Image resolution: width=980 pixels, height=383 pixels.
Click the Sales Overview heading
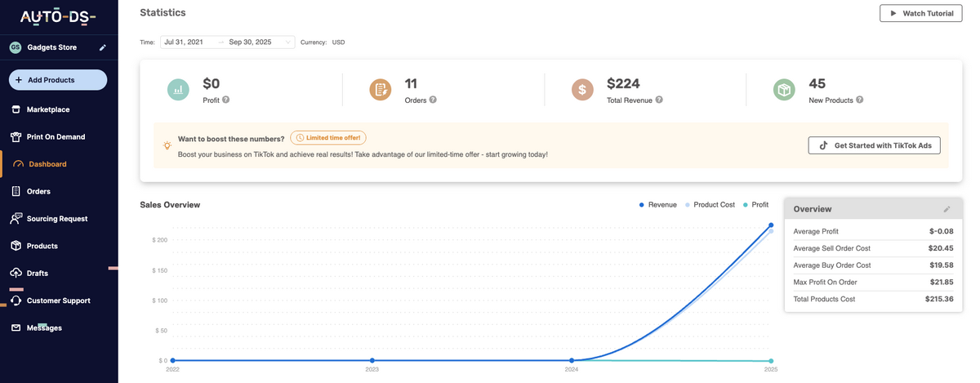tap(170, 204)
